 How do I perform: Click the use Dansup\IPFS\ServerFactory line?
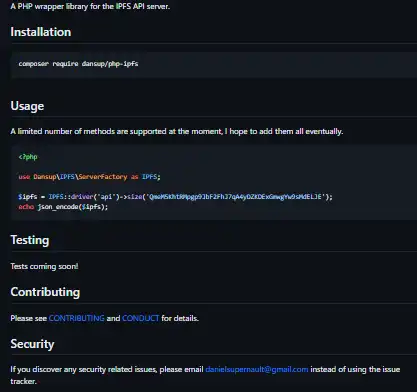coord(89,177)
